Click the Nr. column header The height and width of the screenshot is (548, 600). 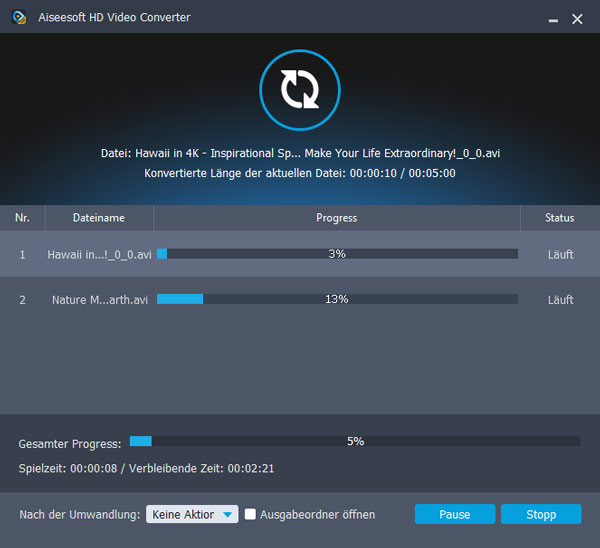(x=22, y=218)
